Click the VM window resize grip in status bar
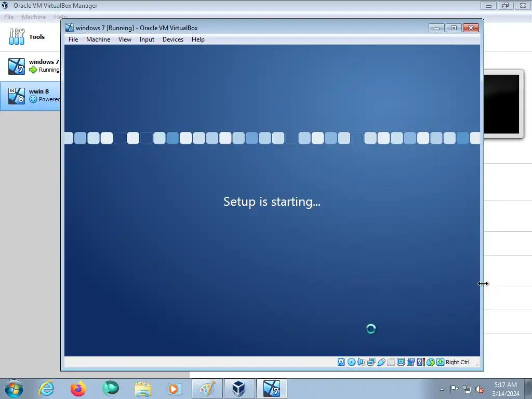 477,364
